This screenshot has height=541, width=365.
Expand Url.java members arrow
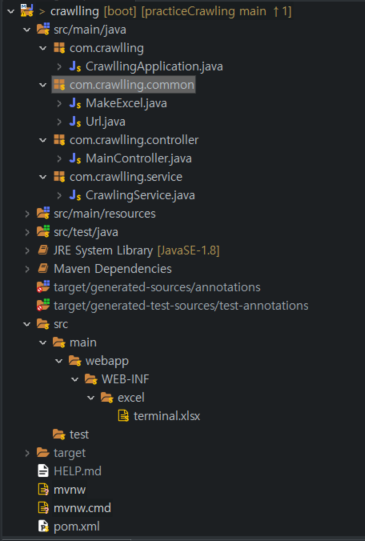tap(59, 121)
